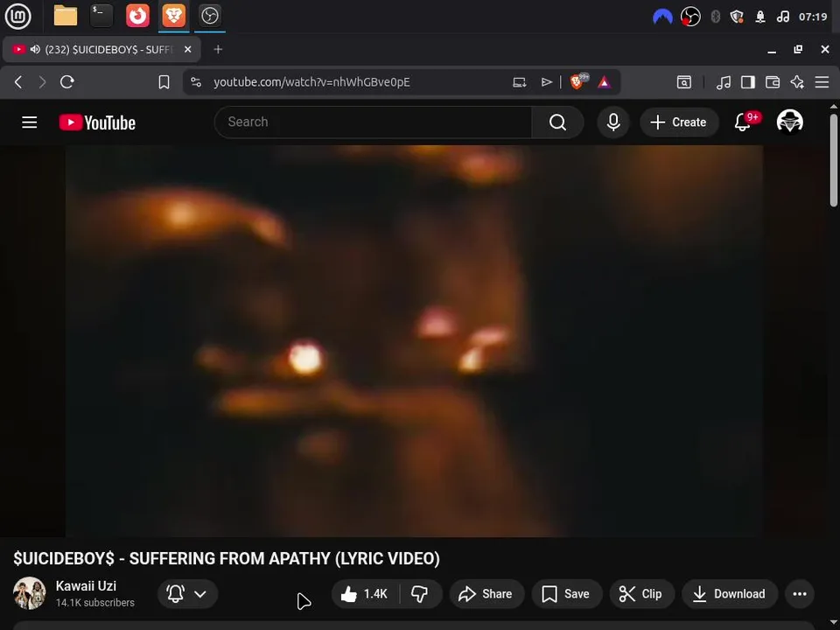This screenshot has height=630, width=840.
Task: Open the YouTube guide menu
Action: point(30,122)
